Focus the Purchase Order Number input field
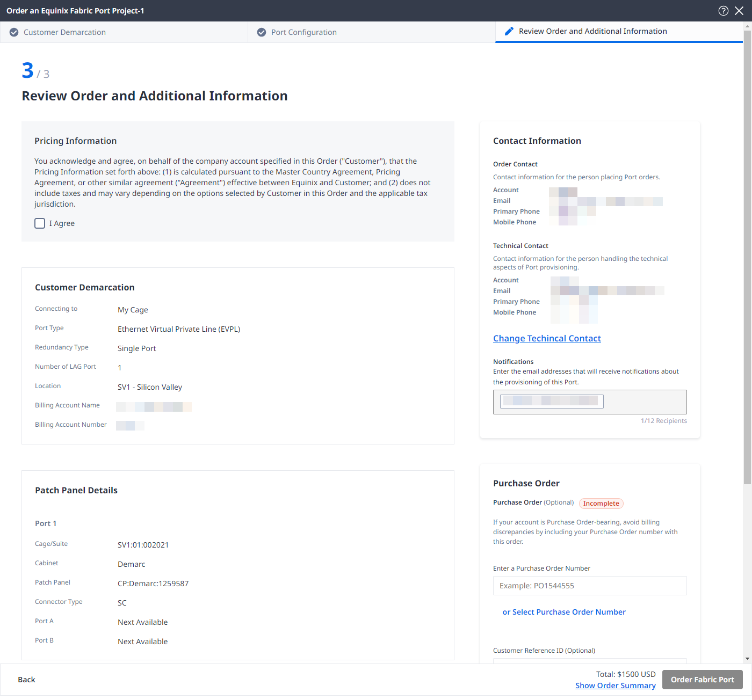This screenshot has width=752, height=700. (x=590, y=586)
